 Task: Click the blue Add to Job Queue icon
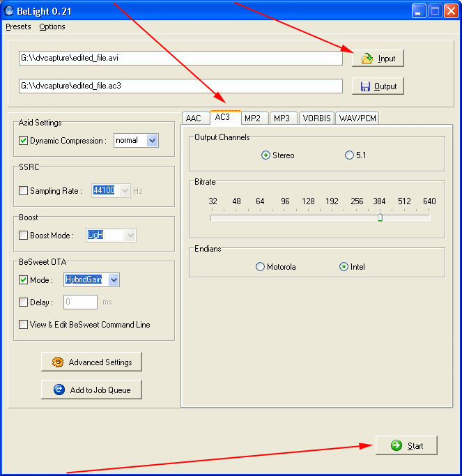coord(59,390)
